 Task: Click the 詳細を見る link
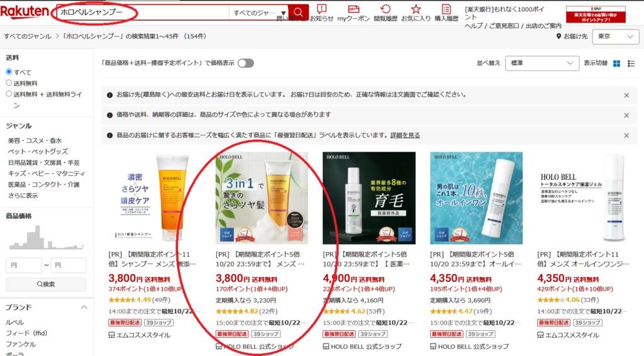click(x=405, y=135)
